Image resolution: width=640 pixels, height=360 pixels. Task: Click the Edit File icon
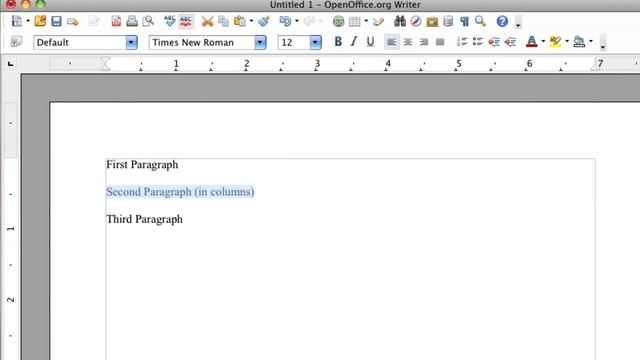tap(94, 21)
